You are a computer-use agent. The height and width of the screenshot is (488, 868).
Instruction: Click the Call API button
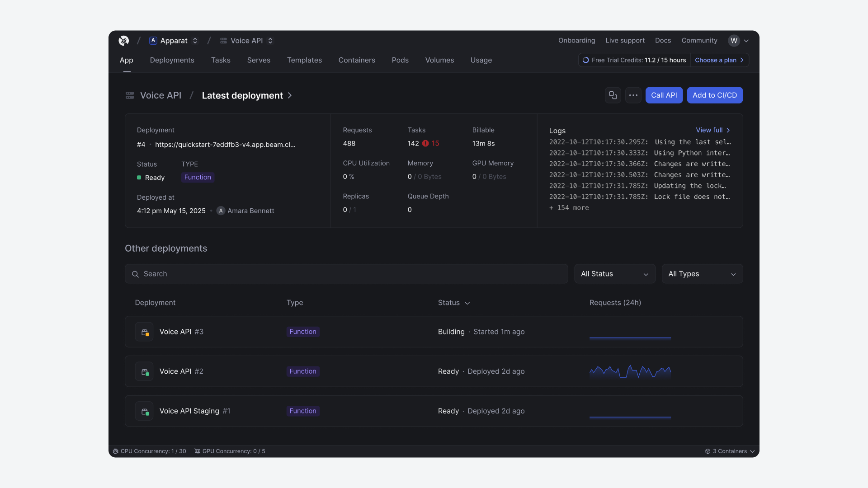664,95
